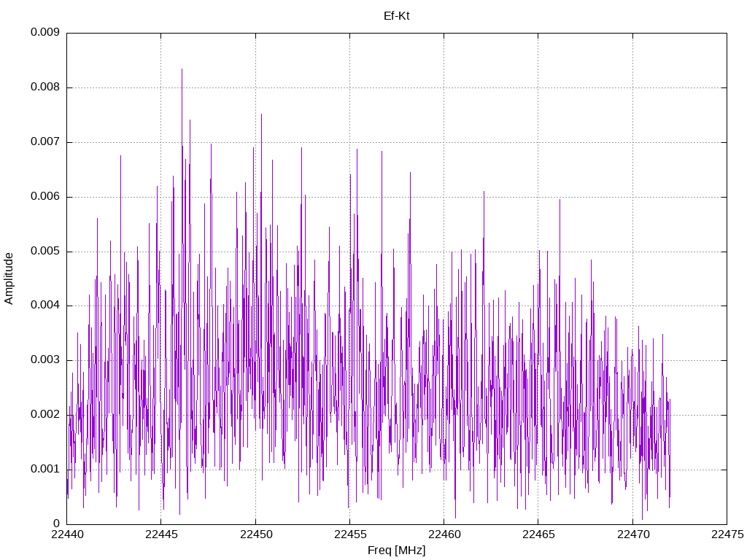Viewport: 747px width, 560px height.
Task: Click the 22470 x-axis tick label
Action: point(633,534)
